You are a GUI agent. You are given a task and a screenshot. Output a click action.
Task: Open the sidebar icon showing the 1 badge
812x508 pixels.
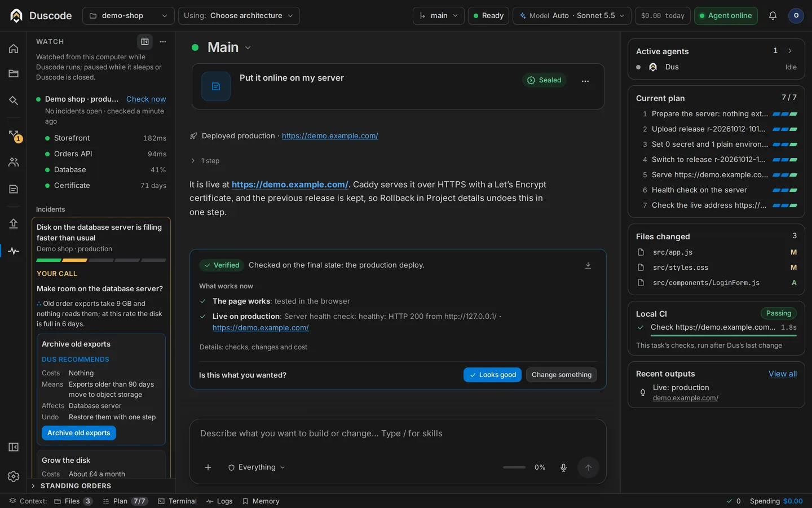[x=14, y=135]
